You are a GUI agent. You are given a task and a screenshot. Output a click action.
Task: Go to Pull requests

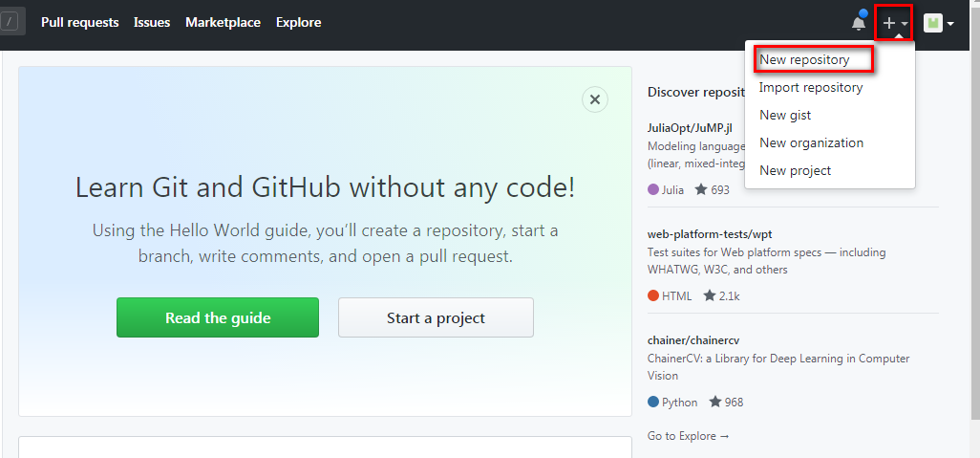click(80, 23)
